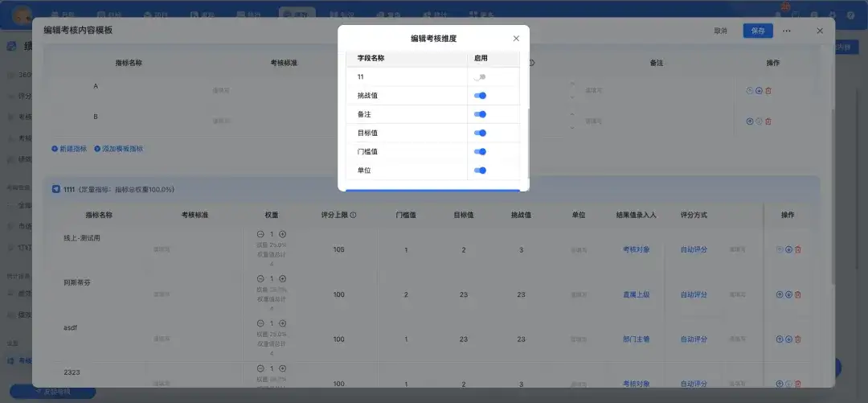
Task: Click 新建指标 link
Action: point(69,149)
